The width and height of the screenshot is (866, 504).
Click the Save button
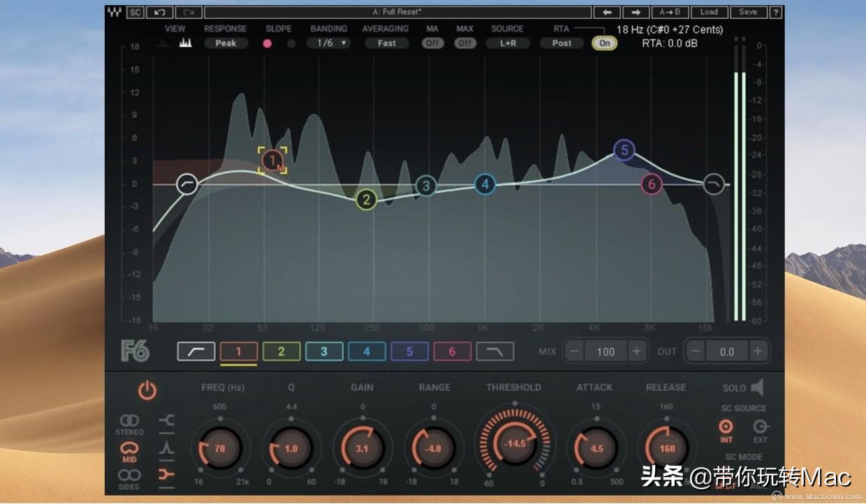pos(748,12)
